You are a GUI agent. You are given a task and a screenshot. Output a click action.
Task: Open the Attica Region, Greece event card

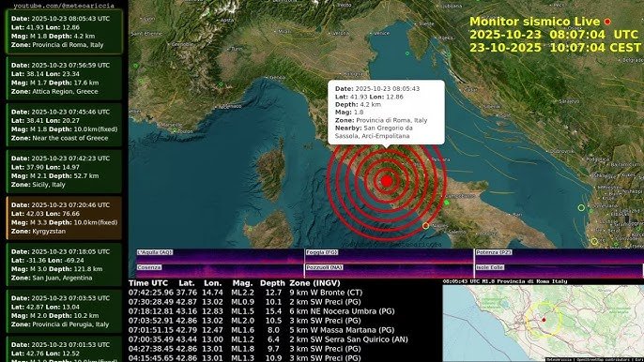(x=64, y=79)
